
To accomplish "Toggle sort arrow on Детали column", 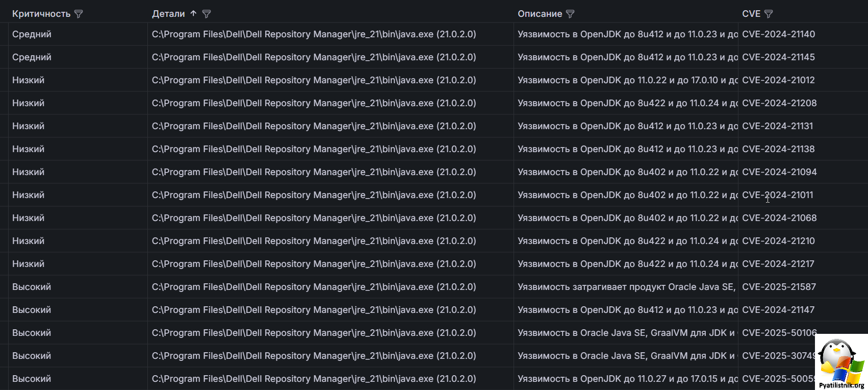I will [x=193, y=14].
